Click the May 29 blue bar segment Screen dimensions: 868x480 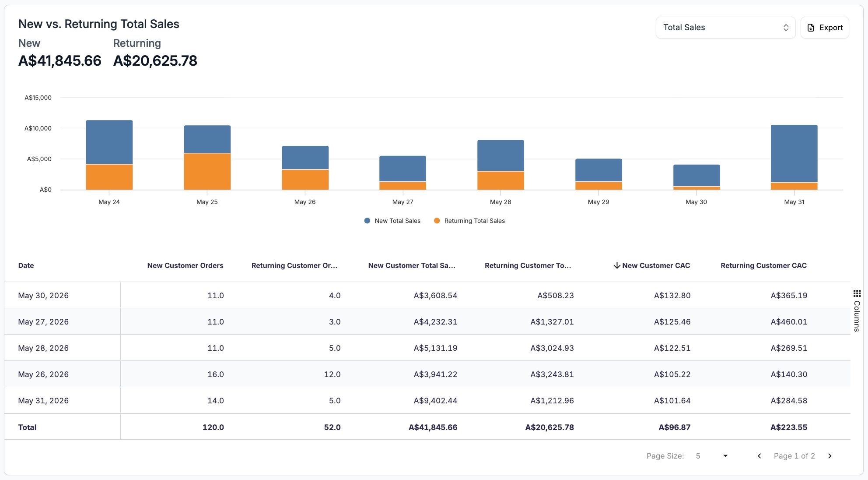(598, 170)
